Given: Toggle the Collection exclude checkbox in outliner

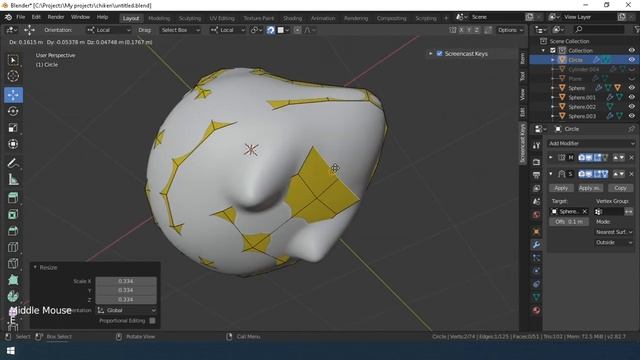Looking at the screenshot, I should click(x=553, y=51).
